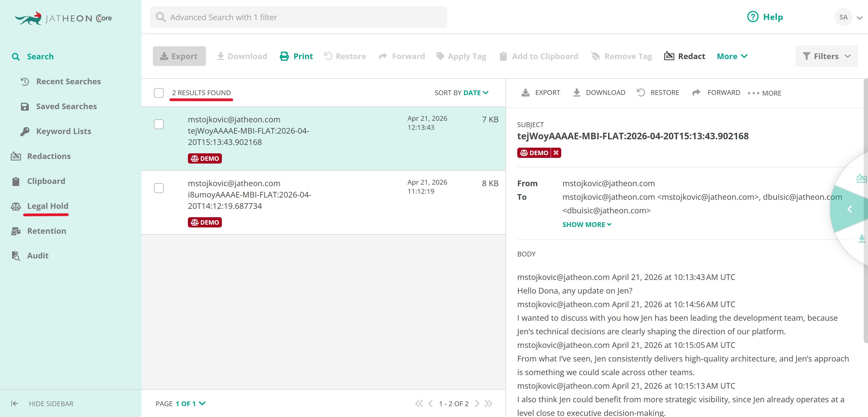Click the Clipboard sidebar icon

click(16, 181)
